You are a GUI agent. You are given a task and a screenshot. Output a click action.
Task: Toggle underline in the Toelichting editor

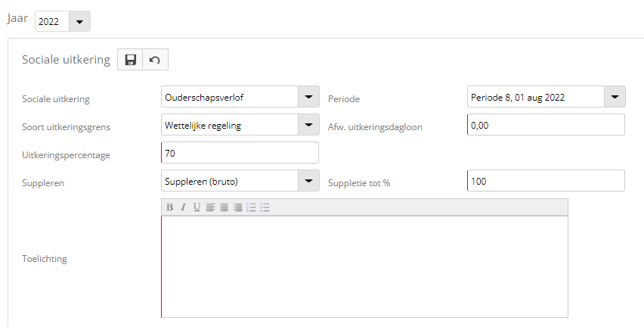click(197, 207)
